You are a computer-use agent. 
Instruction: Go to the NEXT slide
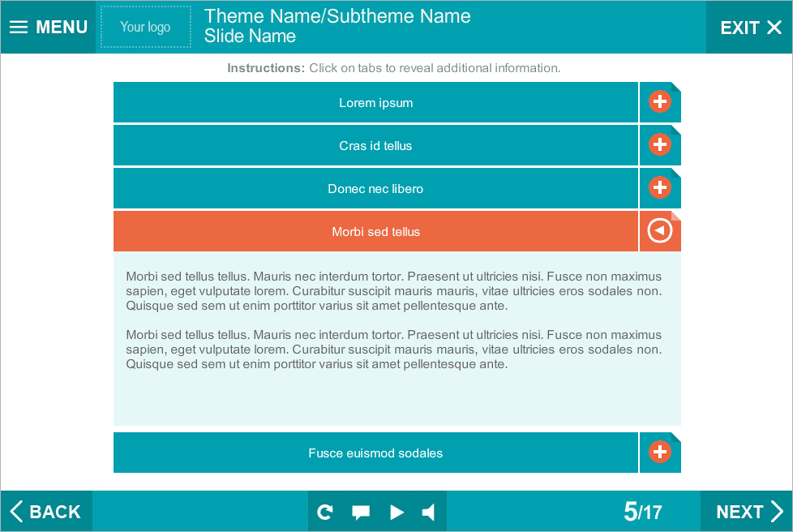748,512
